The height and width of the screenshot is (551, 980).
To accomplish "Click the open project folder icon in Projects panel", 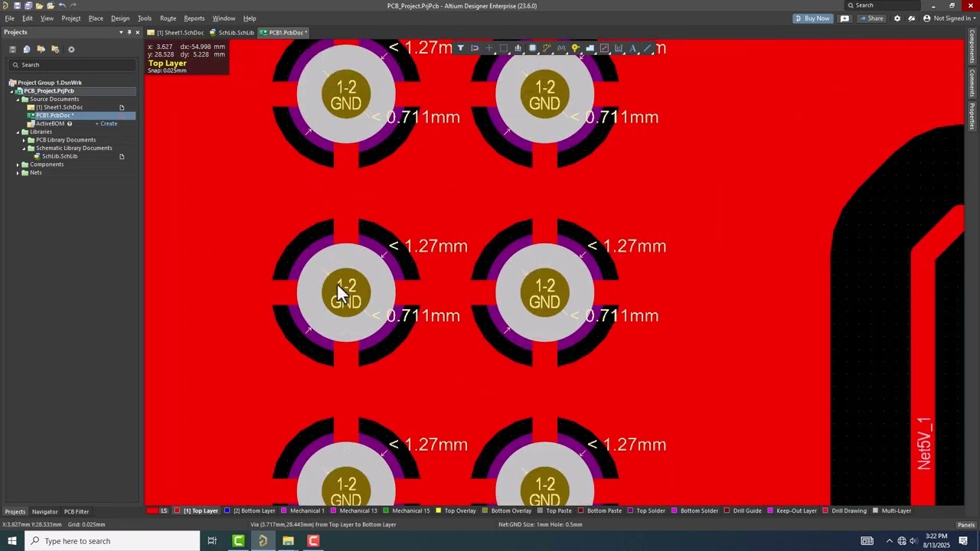I will (x=41, y=49).
